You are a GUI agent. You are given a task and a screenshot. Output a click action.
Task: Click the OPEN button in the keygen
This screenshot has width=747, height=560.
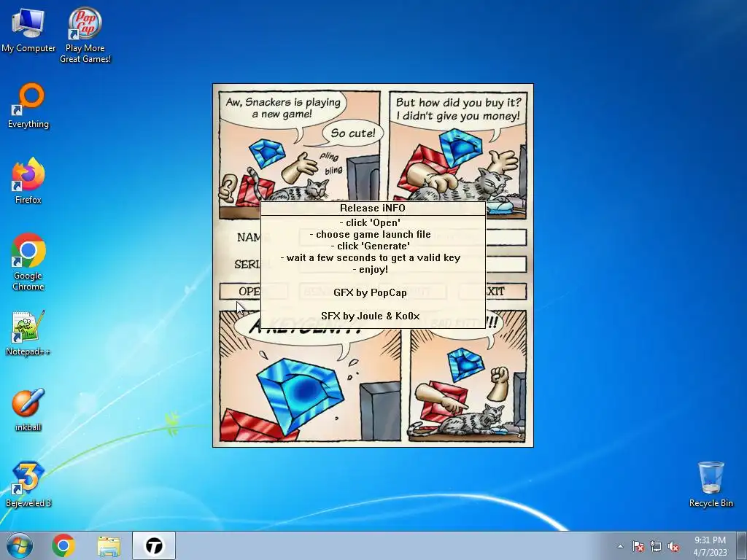click(x=240, y=291)
